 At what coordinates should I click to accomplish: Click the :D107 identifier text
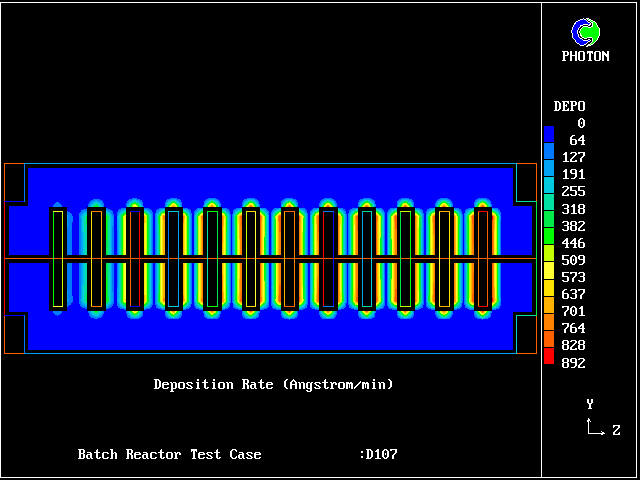click(x=378, y=455)
